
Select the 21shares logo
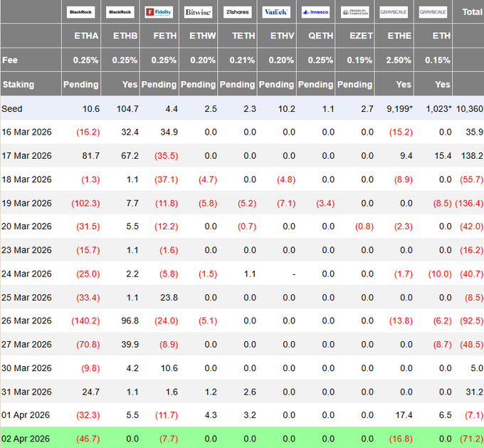[x=237, y=12]
